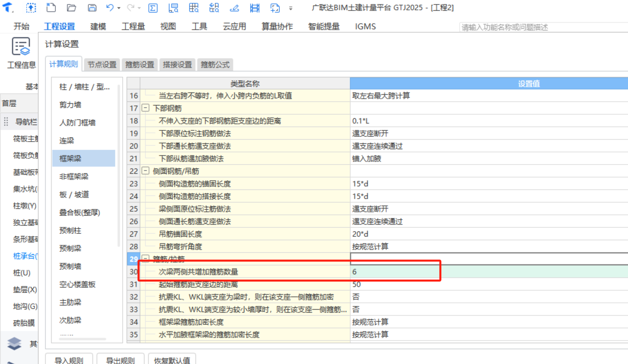628x364 pixels.
Task: Click the view quantities by drawing icon
Action: coord(173,8)
